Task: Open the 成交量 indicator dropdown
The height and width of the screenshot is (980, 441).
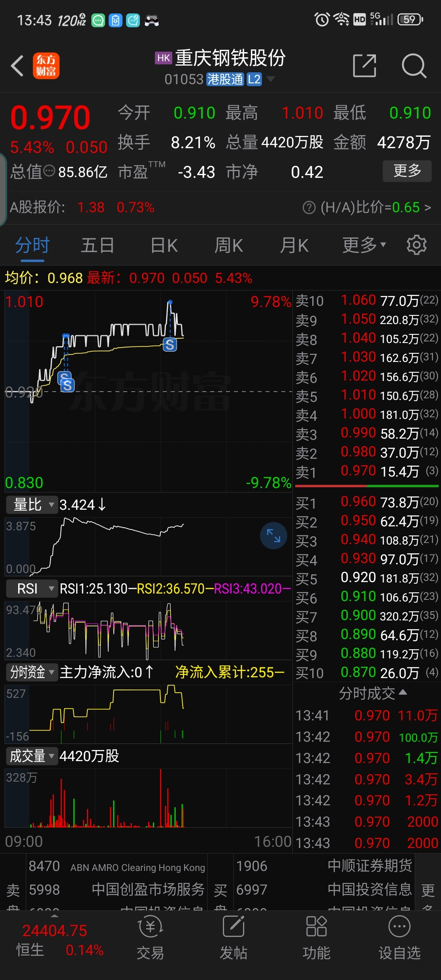Action: coord(32,756)
